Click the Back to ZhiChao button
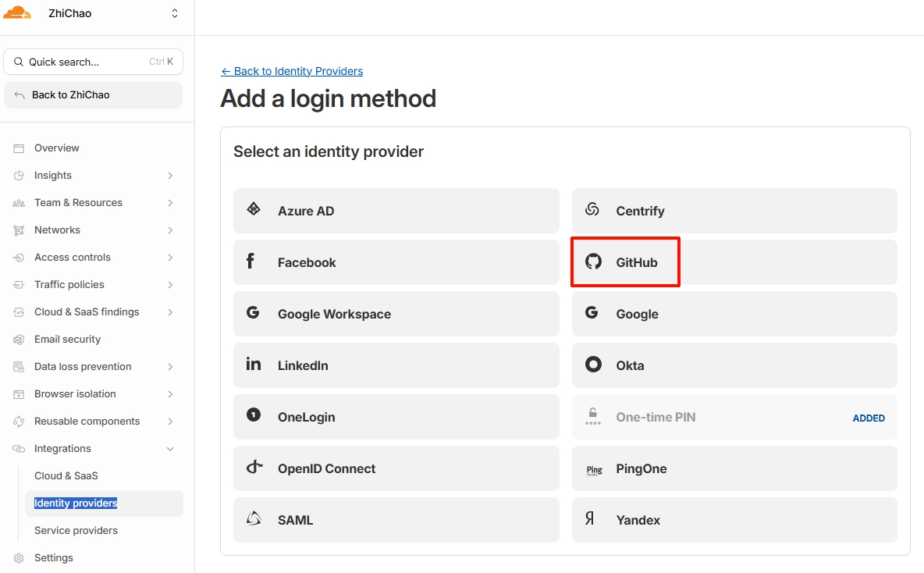 [x=93, y=95]
